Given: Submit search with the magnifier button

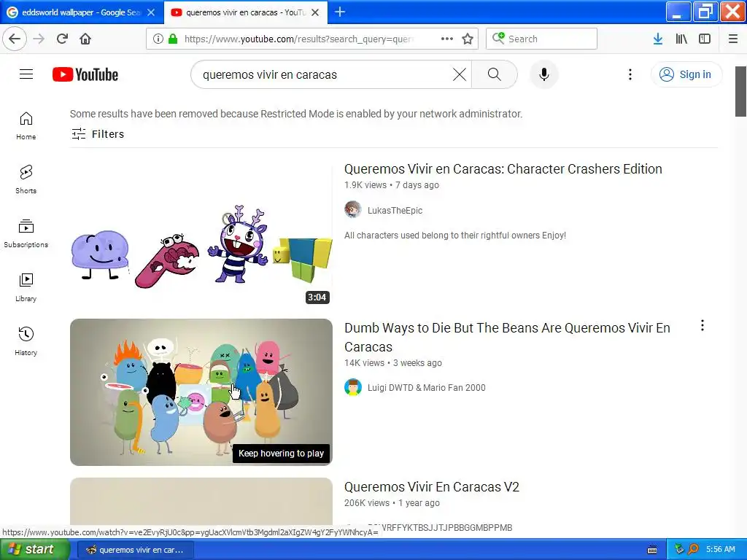Looking at the screenshot, I should [495, 74].
